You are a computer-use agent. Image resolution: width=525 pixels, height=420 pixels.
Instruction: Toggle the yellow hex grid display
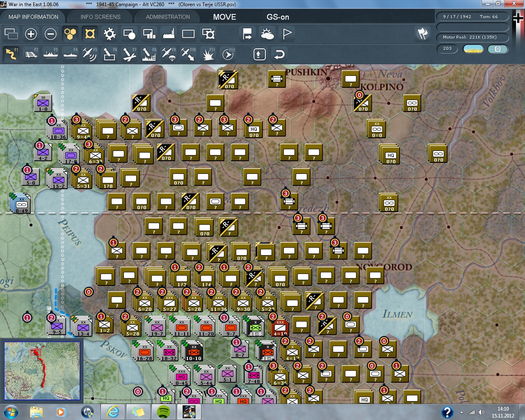[70, 34]
